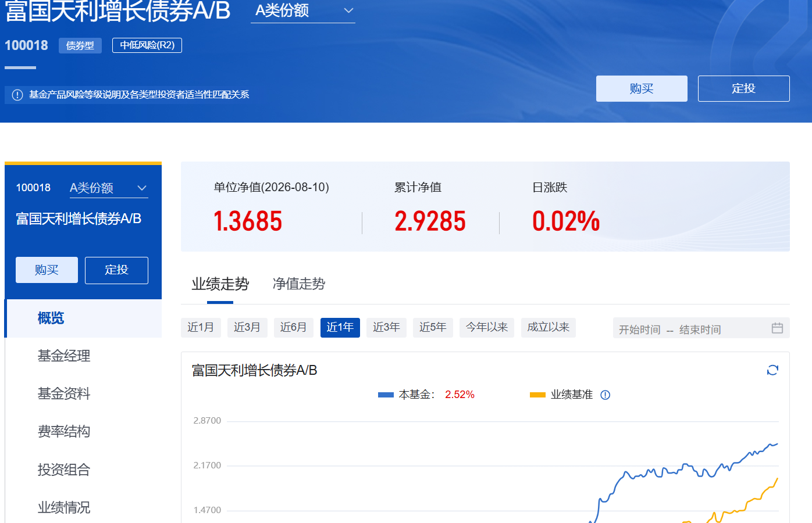Click the cumulative net value 2.9285
This screenshot has height=523, width=812.
coord(430,221)
